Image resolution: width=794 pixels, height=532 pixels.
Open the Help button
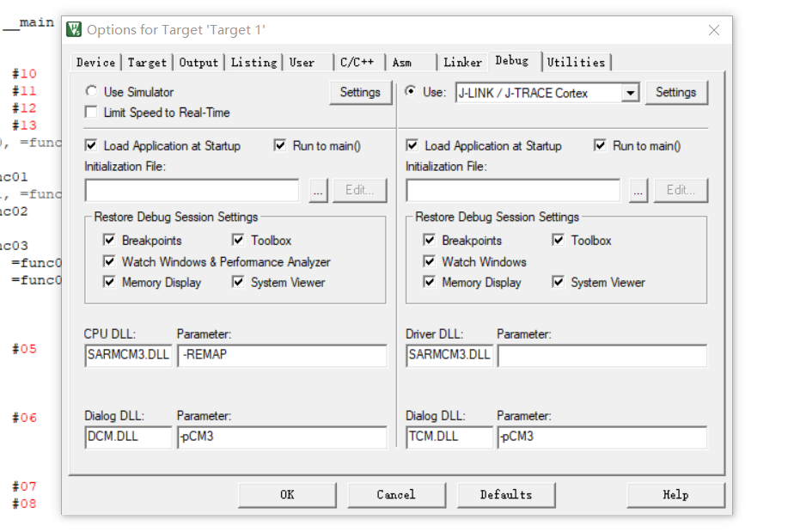pyautogui.click(x=676, y=495)
